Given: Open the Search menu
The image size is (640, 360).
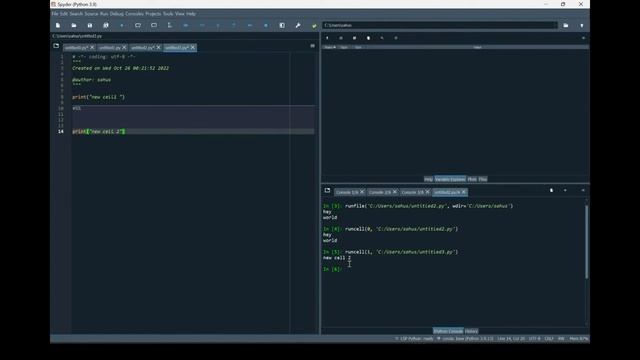Looking at the screenshot, I should 76,14.
